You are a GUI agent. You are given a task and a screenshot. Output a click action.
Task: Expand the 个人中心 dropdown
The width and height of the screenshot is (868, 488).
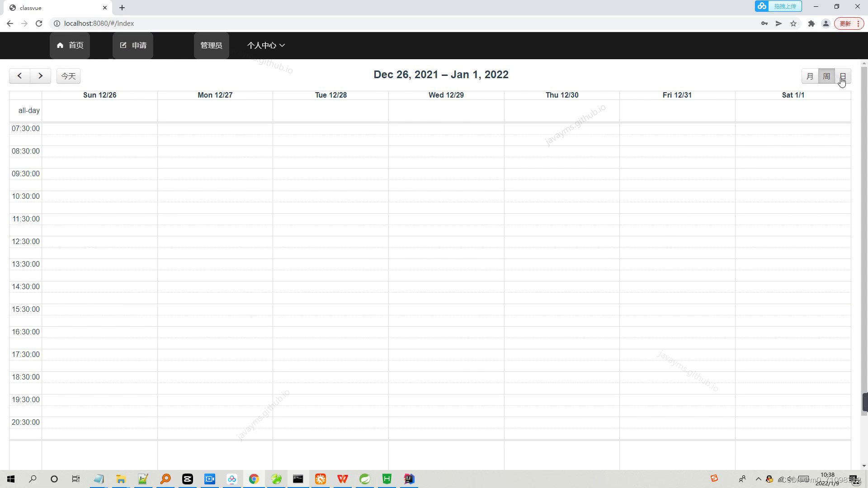(x=266, y=45)
